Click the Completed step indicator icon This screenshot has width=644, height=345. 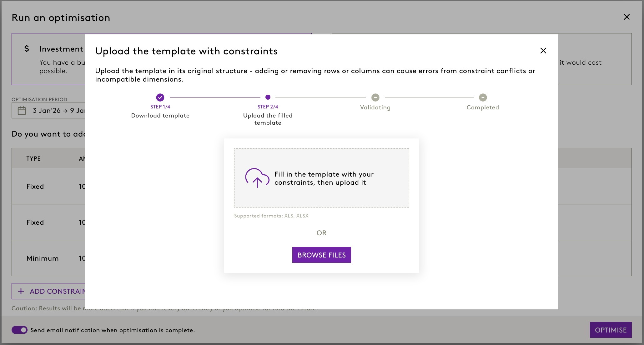483,97
